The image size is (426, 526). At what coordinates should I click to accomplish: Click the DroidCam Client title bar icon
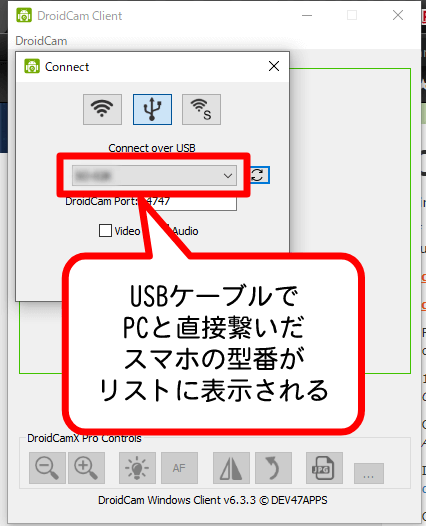(24, 15)
